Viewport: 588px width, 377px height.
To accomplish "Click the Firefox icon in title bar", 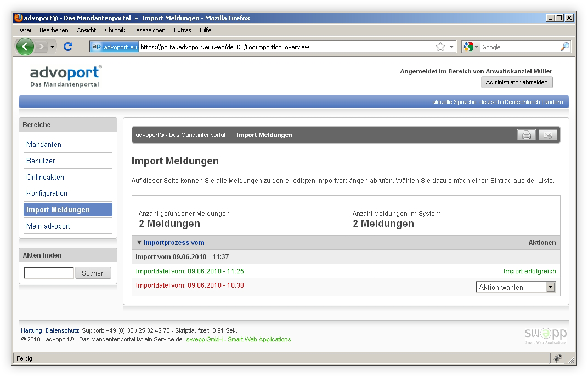I will (x=19, y=18).
